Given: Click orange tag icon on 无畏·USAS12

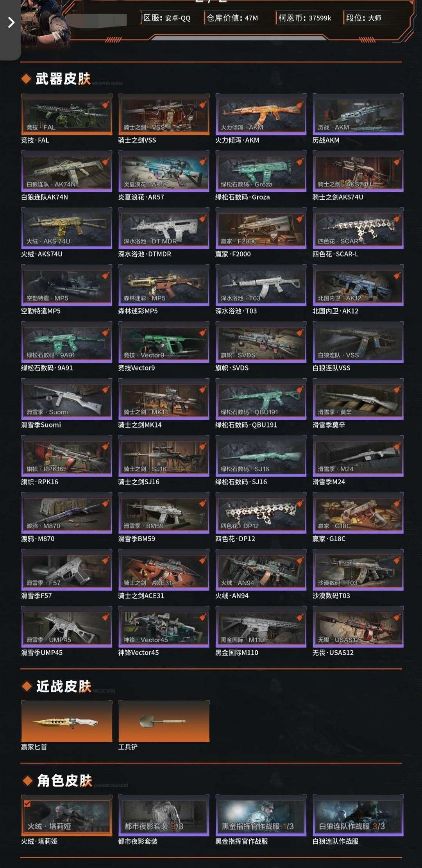Looking at the screenshot, I should (397, 617).
